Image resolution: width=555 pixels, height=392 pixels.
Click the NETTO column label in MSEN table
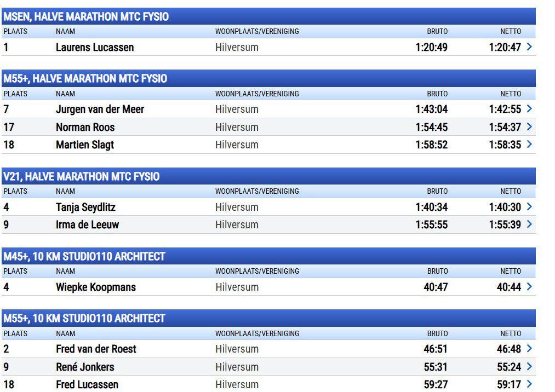(510, 31)
